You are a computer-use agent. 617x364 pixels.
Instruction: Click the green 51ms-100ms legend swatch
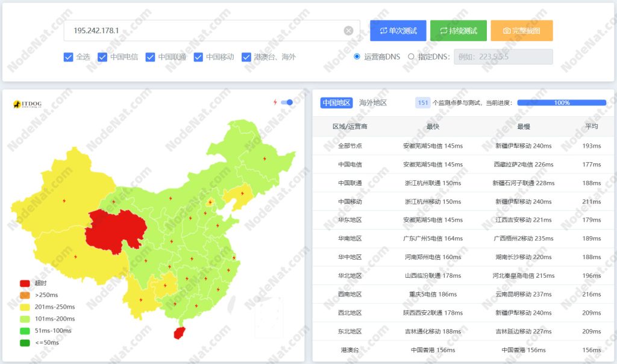click(x=25, y=331)
